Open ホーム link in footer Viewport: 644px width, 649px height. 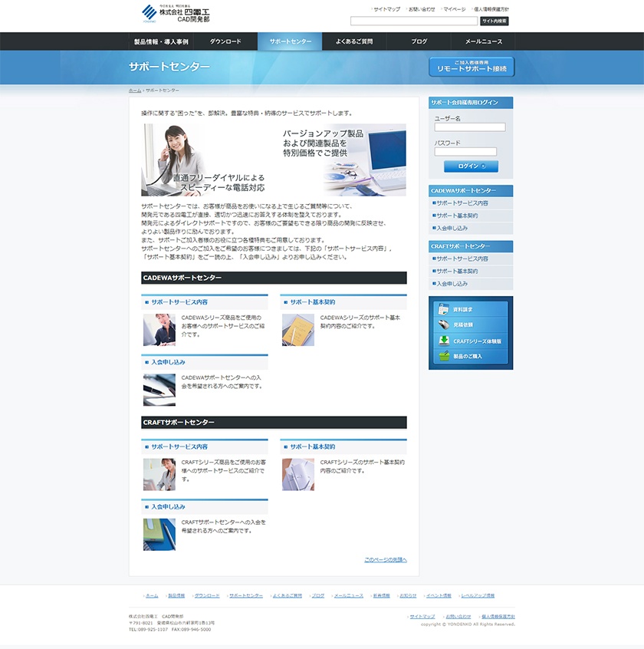pos(152,595)
